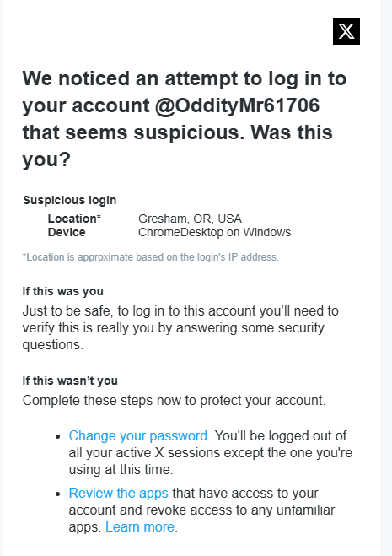The width and height of the screenshot is (392, 556).
Task: Open the Change your password link
Action: [x=138, y=436]
